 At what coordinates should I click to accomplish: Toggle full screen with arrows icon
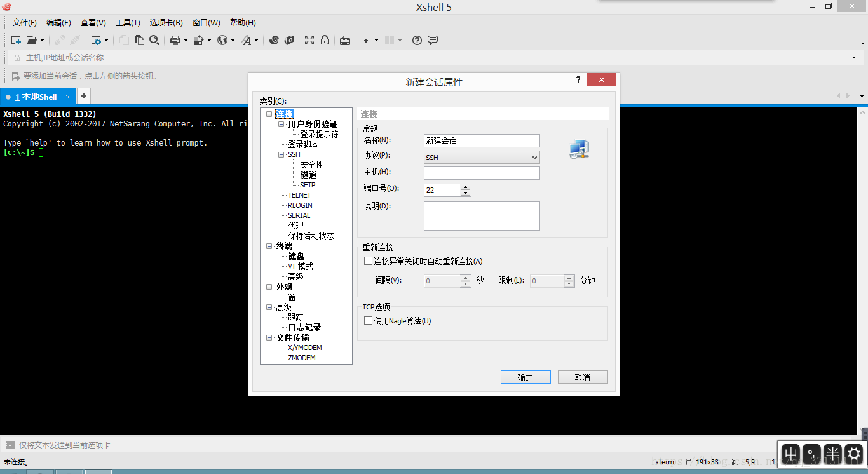(309, 40)
